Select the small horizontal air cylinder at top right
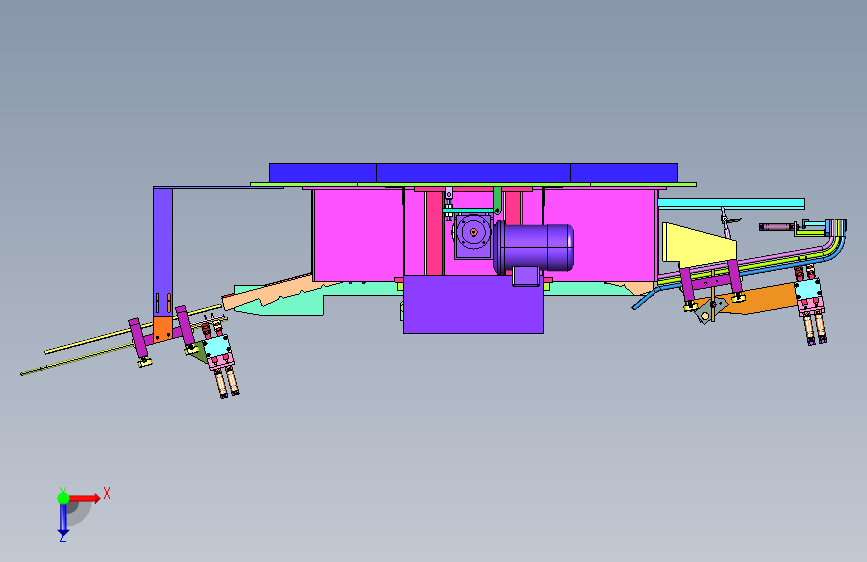 coord(777,227)
